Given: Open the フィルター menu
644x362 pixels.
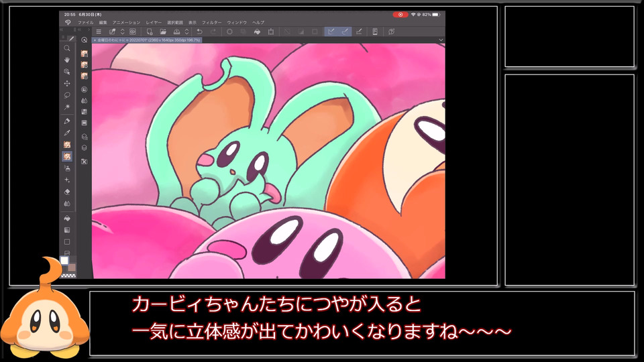Looking at the screenshot, I should 211,23.
